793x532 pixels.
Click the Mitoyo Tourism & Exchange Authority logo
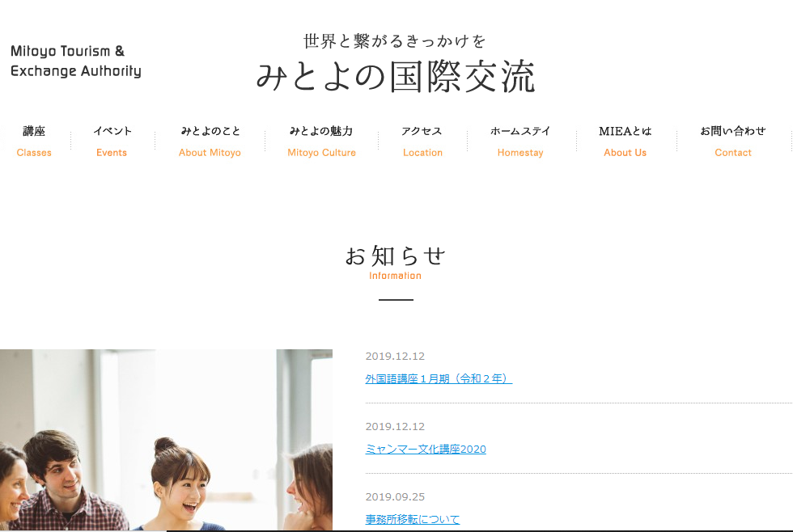click(x=76, y=61)
